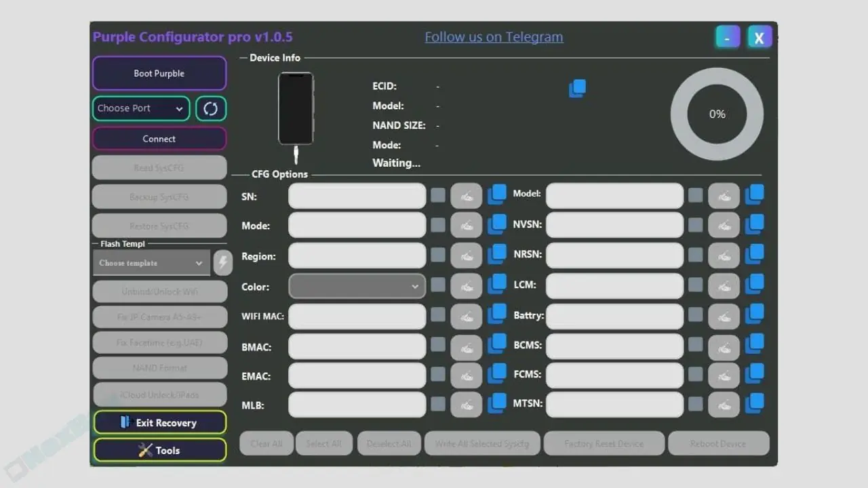Screen dimensions: 868x488
Task: Copy the WIFI MAC using its copy icon
Action: click(x=497, y=316)
